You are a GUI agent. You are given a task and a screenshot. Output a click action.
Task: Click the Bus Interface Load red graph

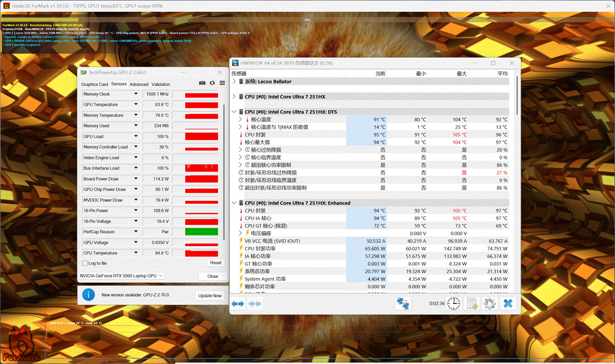[x=201, y=168]
